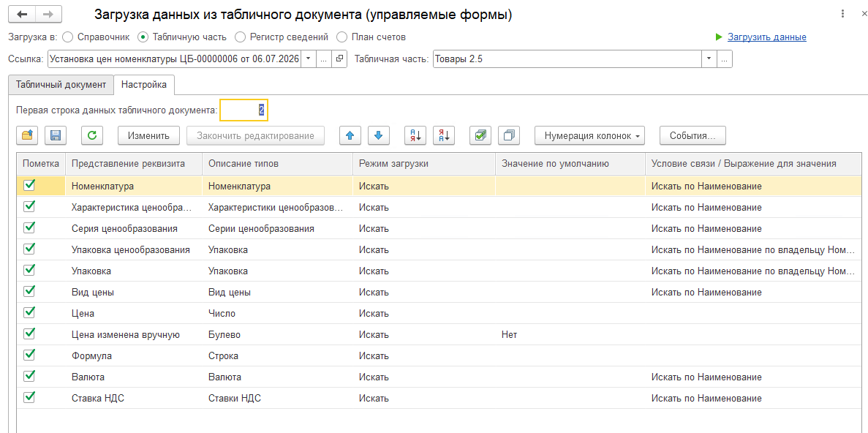Click Упаковка ценообразования attribute cell

(x=134, y=249)
